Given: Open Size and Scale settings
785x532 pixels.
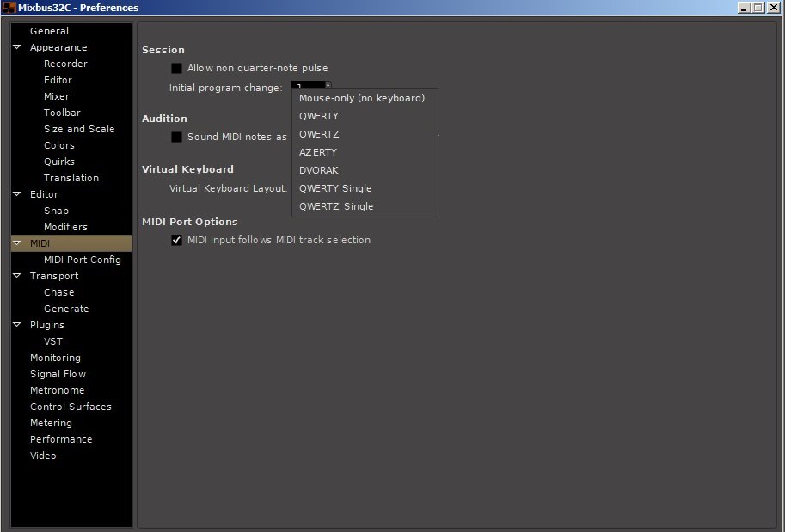Looking at the screenshot, I should tap(79, 129).
